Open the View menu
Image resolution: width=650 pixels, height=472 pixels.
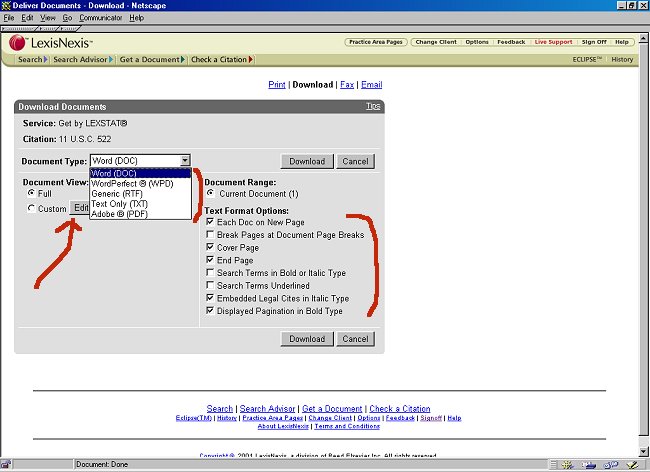(x=48, y=18)
